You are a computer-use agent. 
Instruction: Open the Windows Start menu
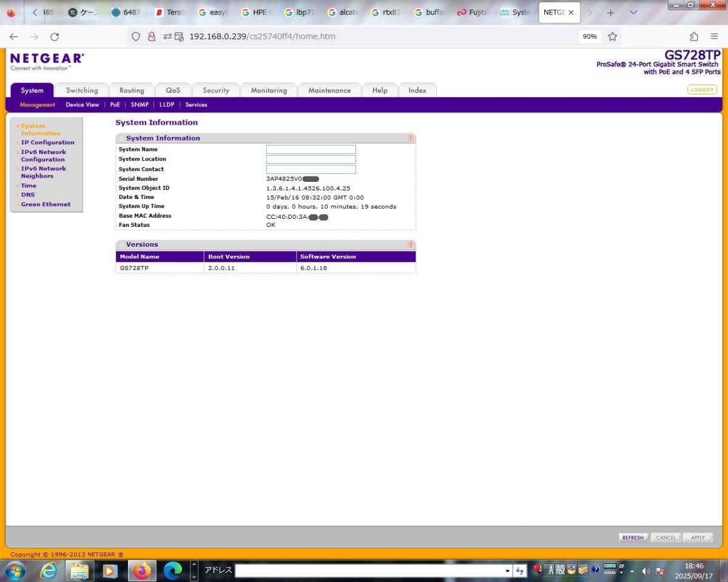click(x=15, y=570)
